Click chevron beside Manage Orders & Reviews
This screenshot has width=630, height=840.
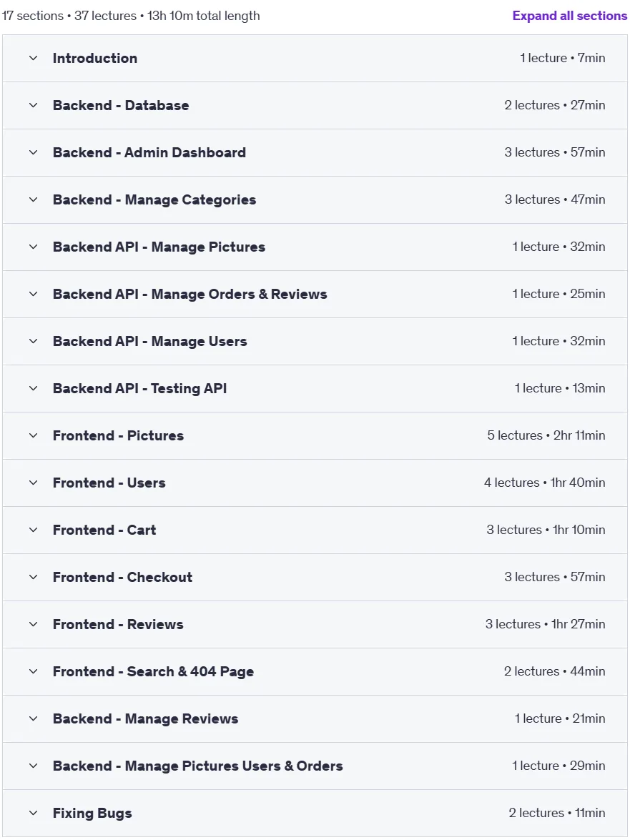[x=33, y=294]
